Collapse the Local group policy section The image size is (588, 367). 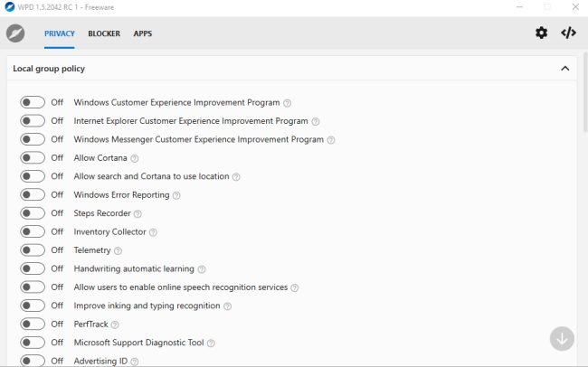[x=564, y=69]
